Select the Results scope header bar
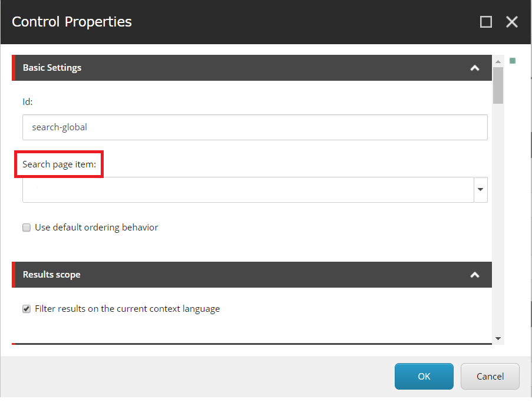This screenshot has width=532, height=402. pyautogui.click(x=252, y=275)
